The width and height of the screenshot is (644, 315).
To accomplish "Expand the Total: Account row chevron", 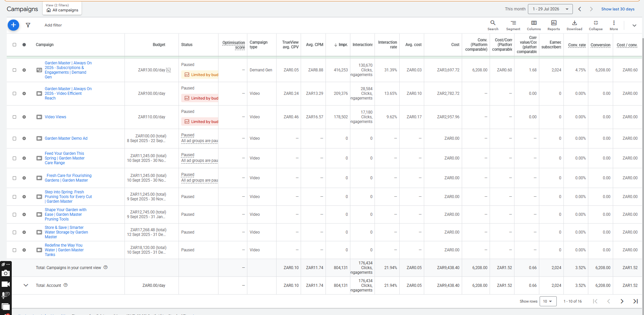I will coord(26,285).
